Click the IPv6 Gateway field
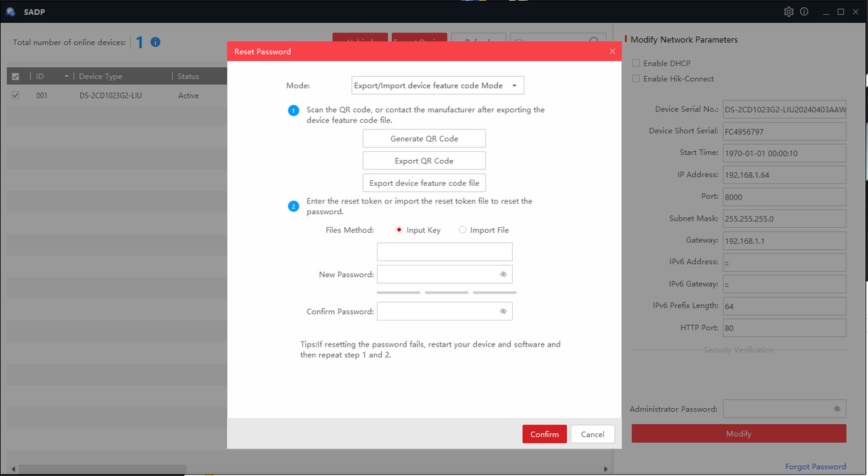Image resolution: width=868 pixels, height=476 pixels. 784,284
